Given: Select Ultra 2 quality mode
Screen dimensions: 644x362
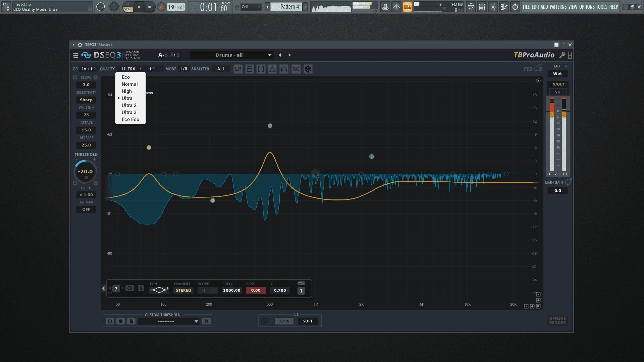Looking at the screenshot, I should coord(130,105).
